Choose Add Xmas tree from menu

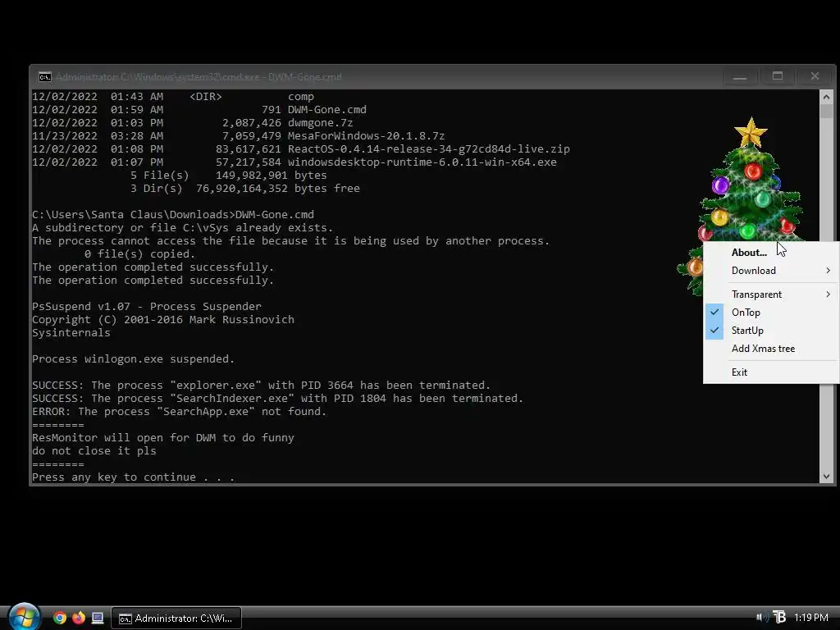coord(763,348)
